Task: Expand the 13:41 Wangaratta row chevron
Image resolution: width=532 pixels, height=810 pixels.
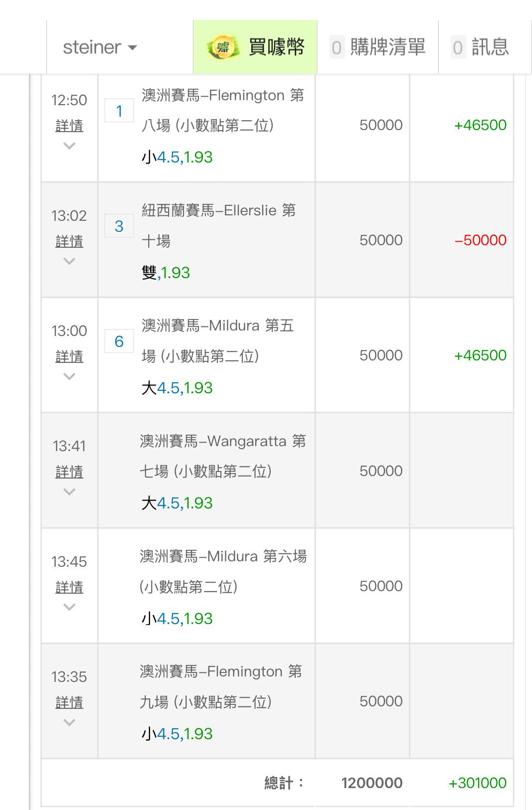Action: pos(69,492)
